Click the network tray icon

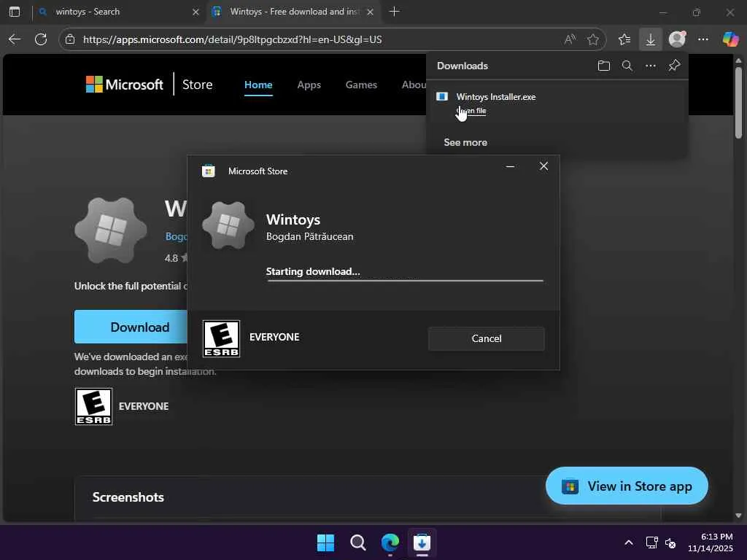click(651, 542)
